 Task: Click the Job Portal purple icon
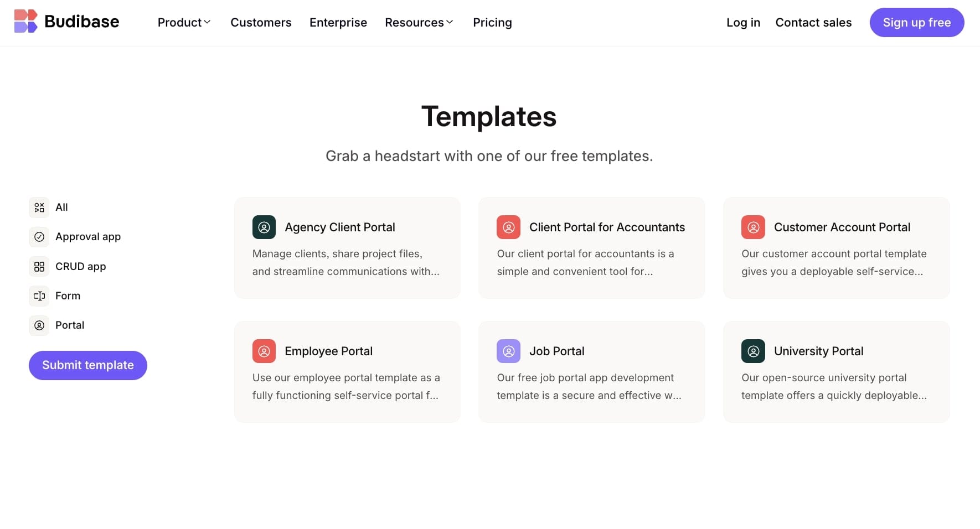point(509,351)
